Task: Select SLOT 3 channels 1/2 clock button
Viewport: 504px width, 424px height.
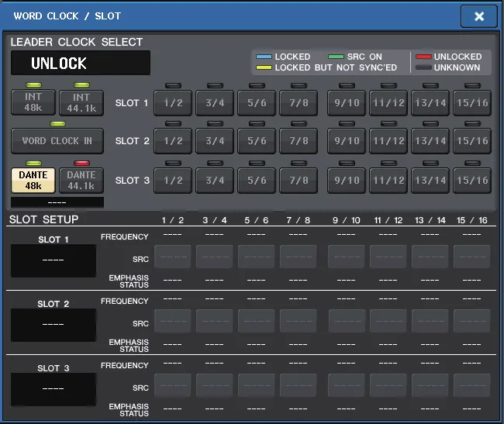Action: tap(173, 181)
